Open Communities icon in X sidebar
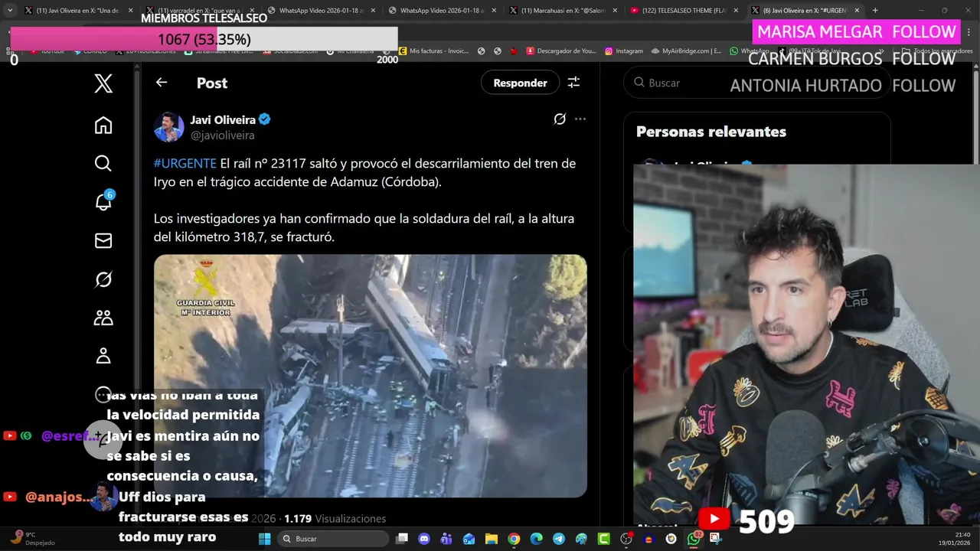Viewport: 980px width, 551px height. pyautogui.click(x=103, y=318)
